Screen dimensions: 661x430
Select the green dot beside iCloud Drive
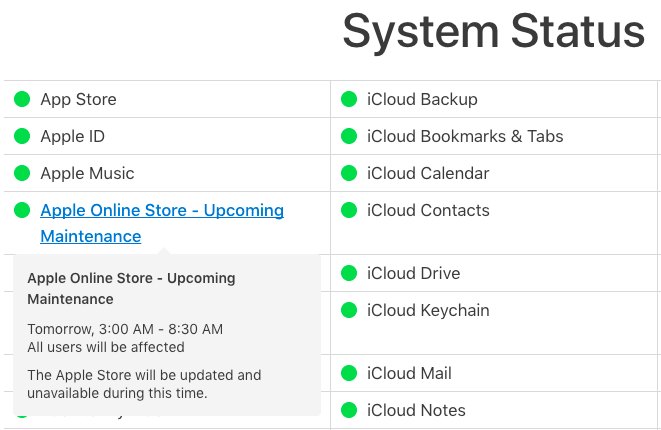pos(349,273)
